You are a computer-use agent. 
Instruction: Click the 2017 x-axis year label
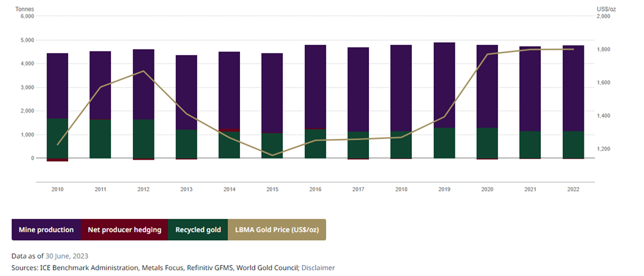[358, 189]
